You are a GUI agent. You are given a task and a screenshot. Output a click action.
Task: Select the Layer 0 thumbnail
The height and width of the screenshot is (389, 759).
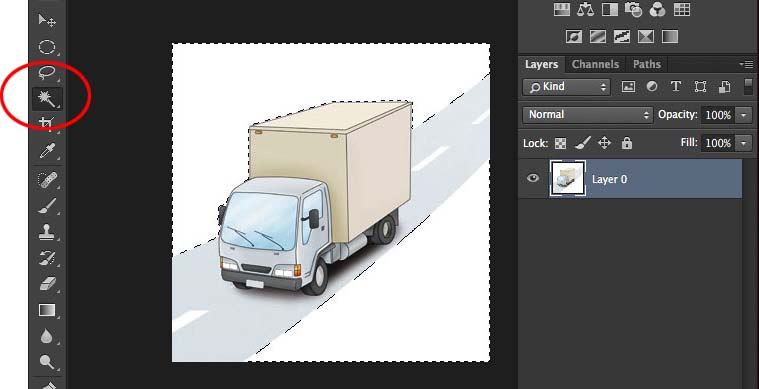(567, 179)
